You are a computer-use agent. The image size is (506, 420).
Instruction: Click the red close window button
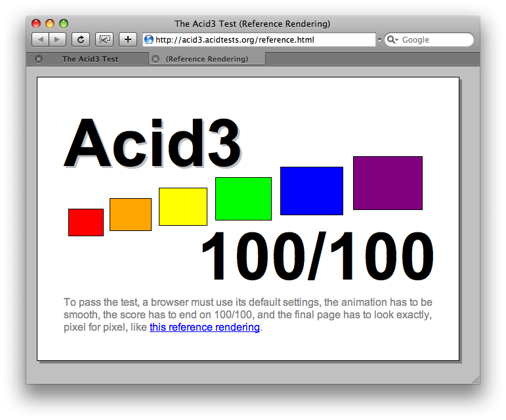point(36,24)
